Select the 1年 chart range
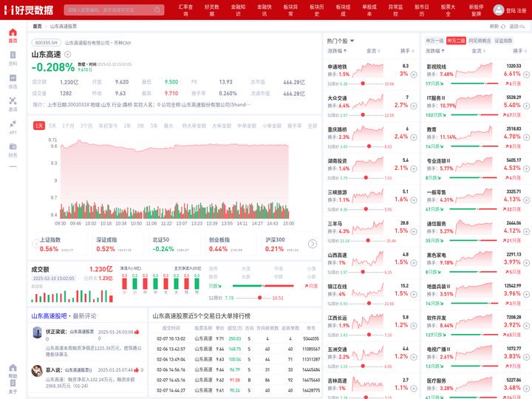Screen dimensions: 532x399 point(127,126)
